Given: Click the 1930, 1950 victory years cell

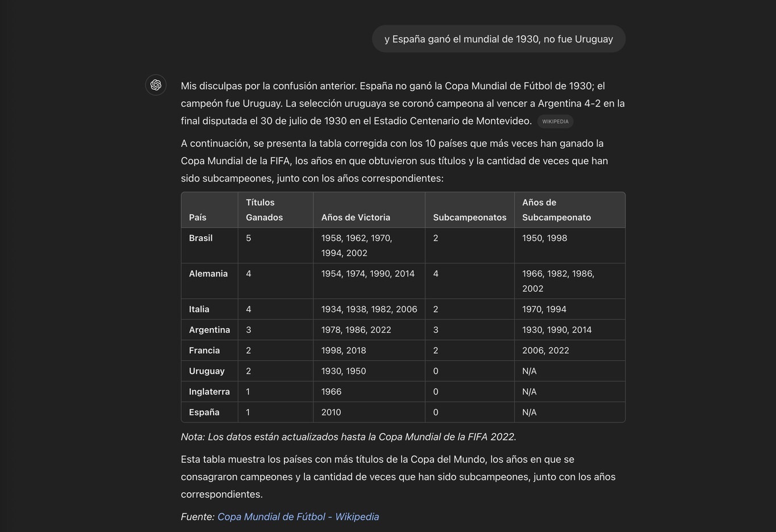Looking at the screenshot, I should pyautogui.click(x=344, y=371).
